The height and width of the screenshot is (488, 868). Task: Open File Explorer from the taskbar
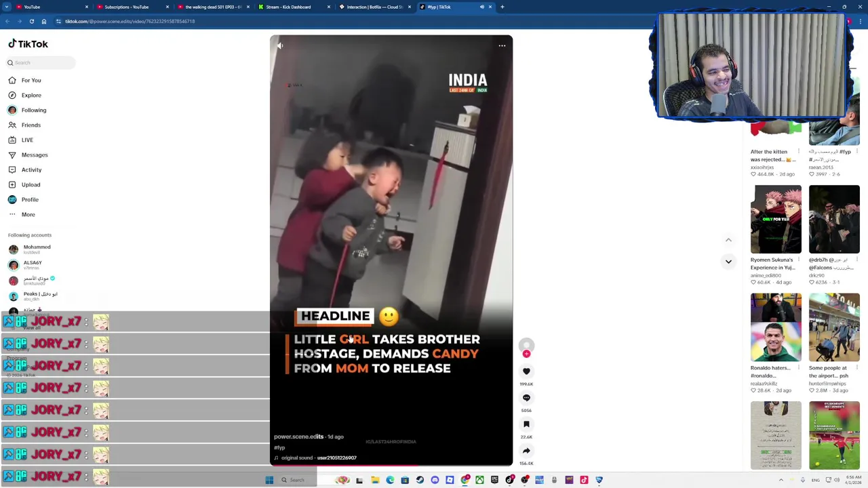[x=375, y=480]
